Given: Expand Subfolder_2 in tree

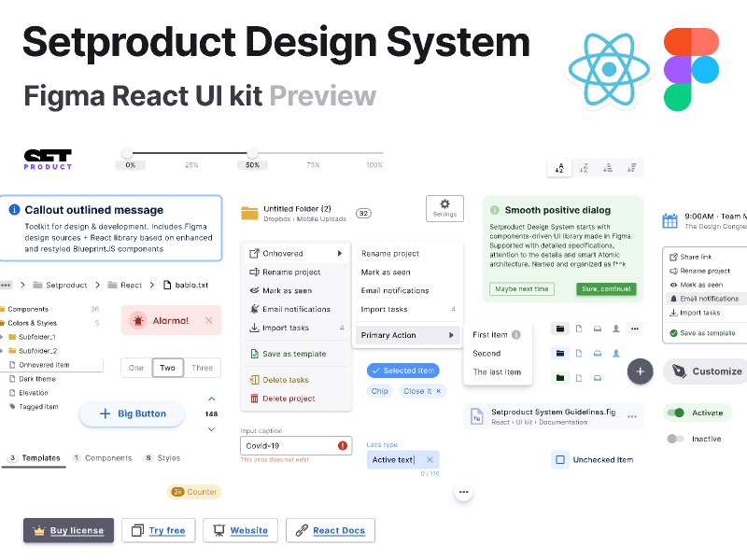Looking at the screenshot, I should [x=2, y=351].
